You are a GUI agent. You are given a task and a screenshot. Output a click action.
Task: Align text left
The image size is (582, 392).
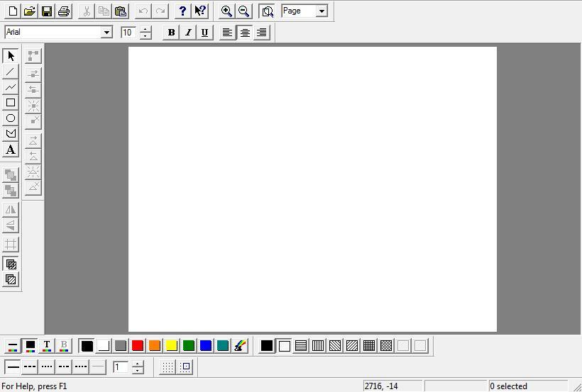coord(227,33)
